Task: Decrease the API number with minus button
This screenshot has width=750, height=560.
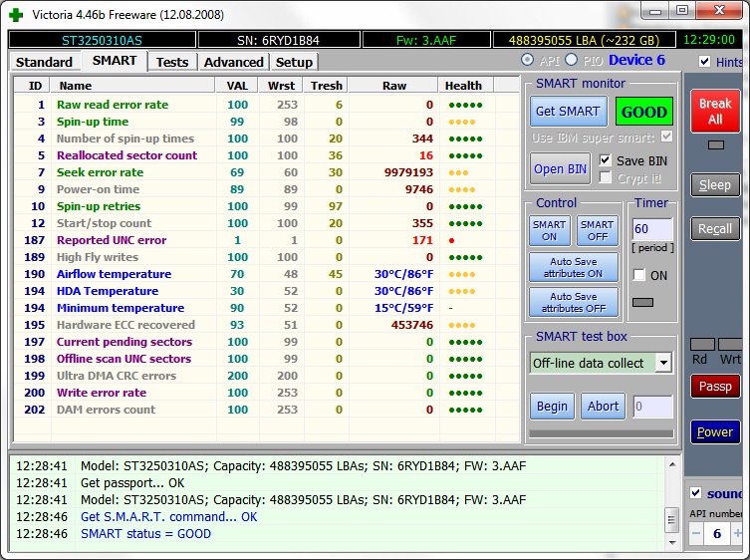Action: [x=696, y=534]
